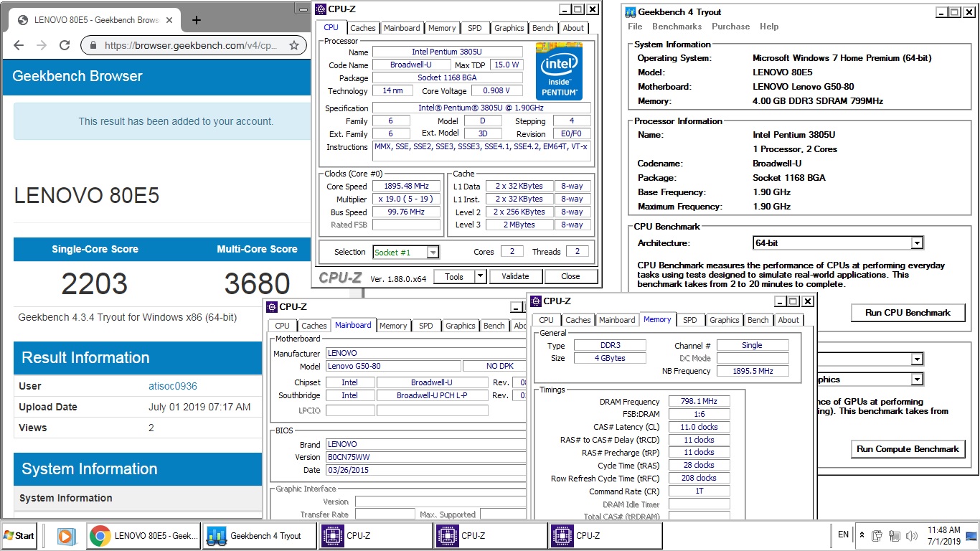980x551 pixels.
Task: Open SPD tab in the CPU-Z Memory window
Action: (x=690, y=320)
